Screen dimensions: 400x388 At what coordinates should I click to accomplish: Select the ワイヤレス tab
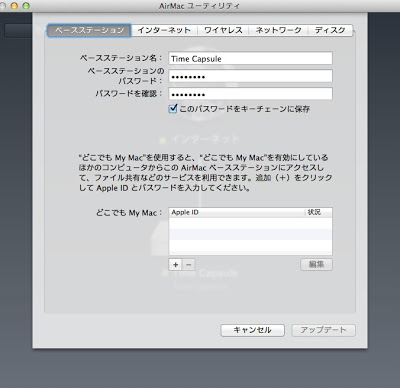(223, 30)
